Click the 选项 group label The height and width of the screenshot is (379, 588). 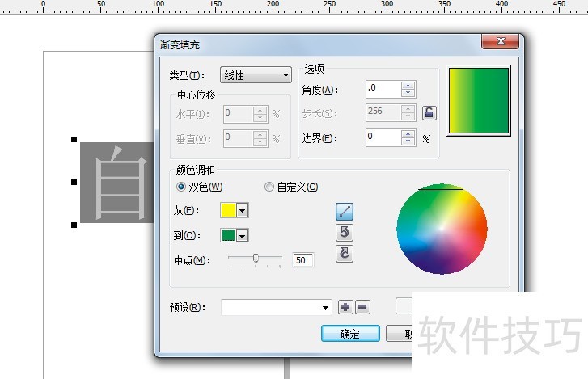315,69
